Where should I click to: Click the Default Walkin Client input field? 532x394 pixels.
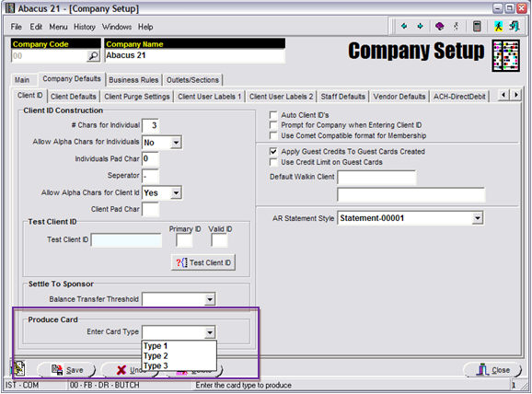(376, 177)
